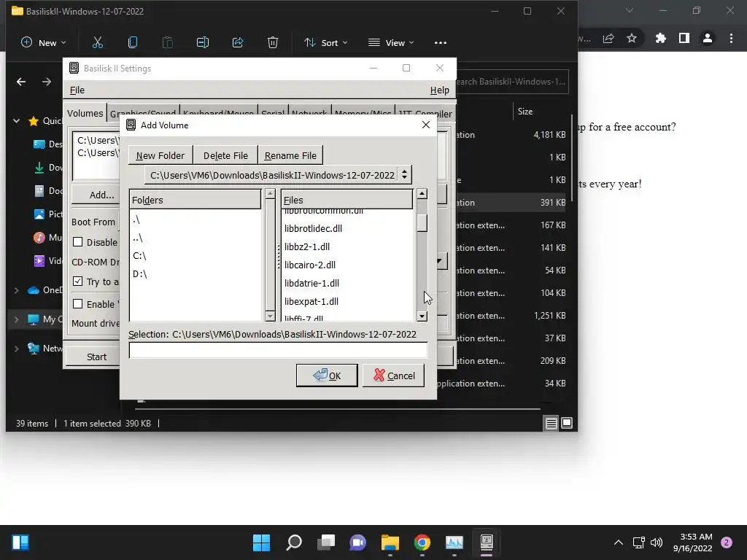Click the Chrome bookmark star icon
Viewport: 747px width, 560px height.
click(x=632, y=38)
